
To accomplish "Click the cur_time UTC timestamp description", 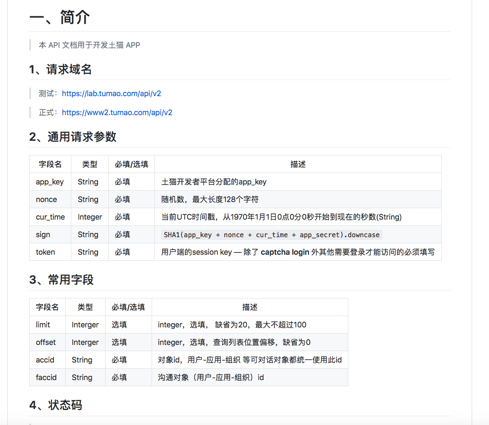I will click(281, 217).
